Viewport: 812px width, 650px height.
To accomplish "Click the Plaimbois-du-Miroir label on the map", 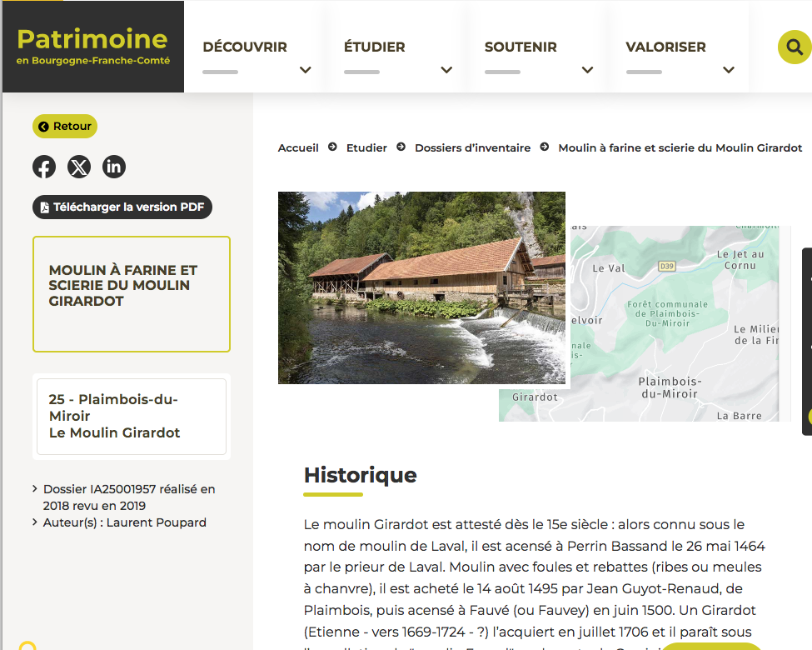I will pos(670,387).
